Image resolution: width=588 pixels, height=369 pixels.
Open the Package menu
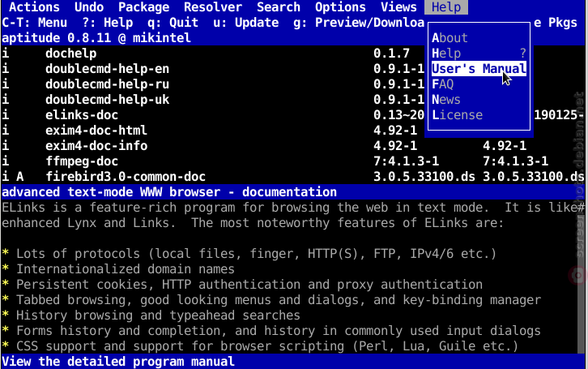[x=143, y=7]
